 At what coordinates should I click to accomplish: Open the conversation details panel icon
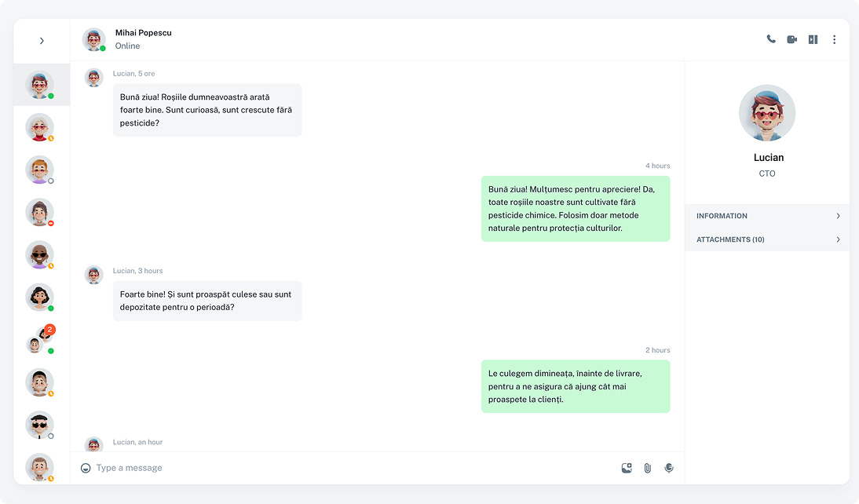coord(813,38)
